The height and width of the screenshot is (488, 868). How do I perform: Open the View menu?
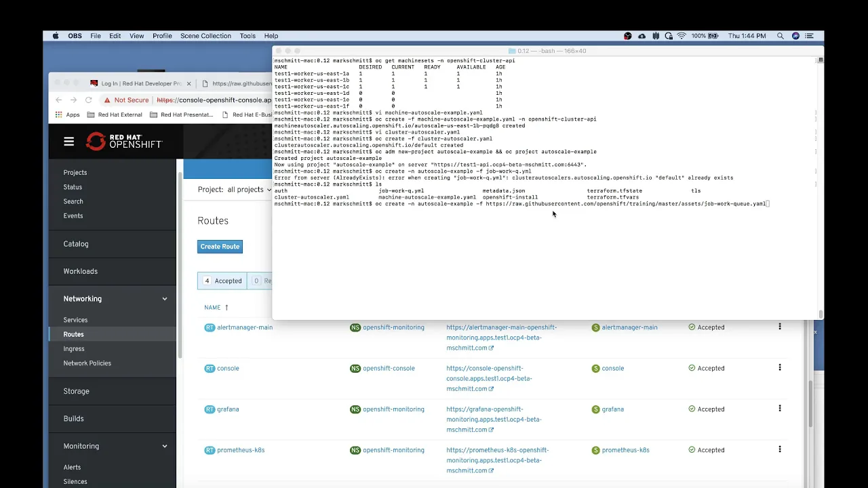click(x=136, y=36)
